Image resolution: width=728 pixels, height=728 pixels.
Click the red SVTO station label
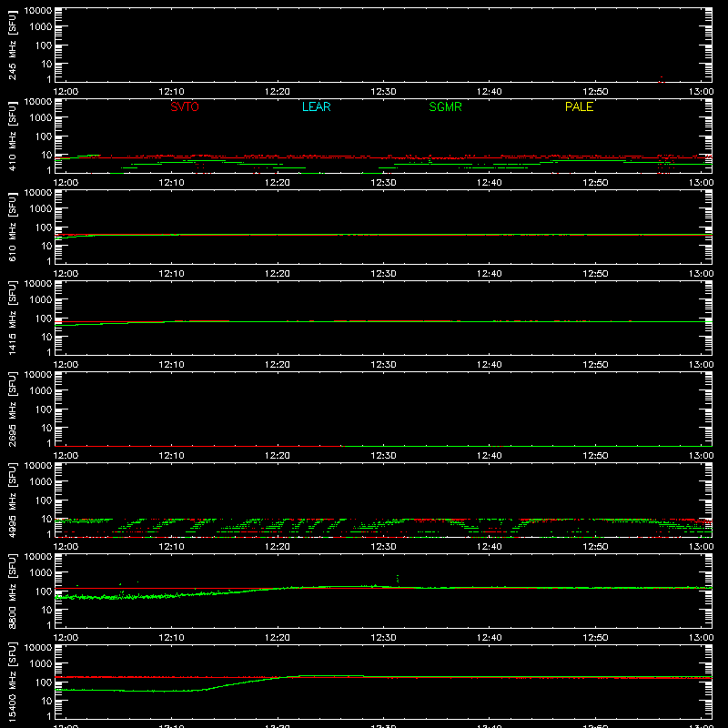pos(185,106)
